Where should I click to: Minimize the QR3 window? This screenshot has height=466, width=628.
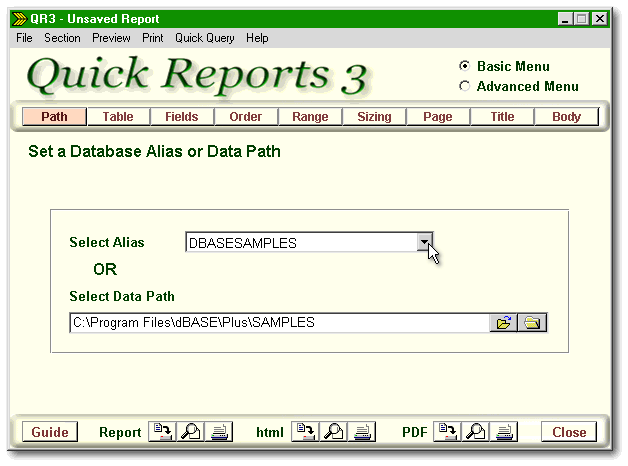pos(565,19)
